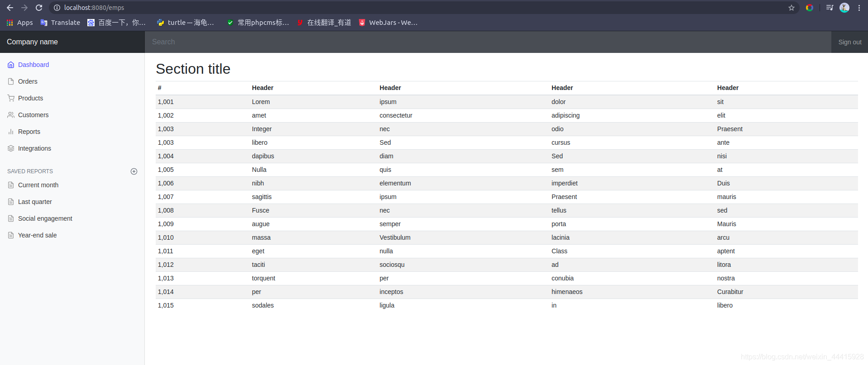Click the site info icon in address bar
The image size is (868, 365).
(57, 8)
